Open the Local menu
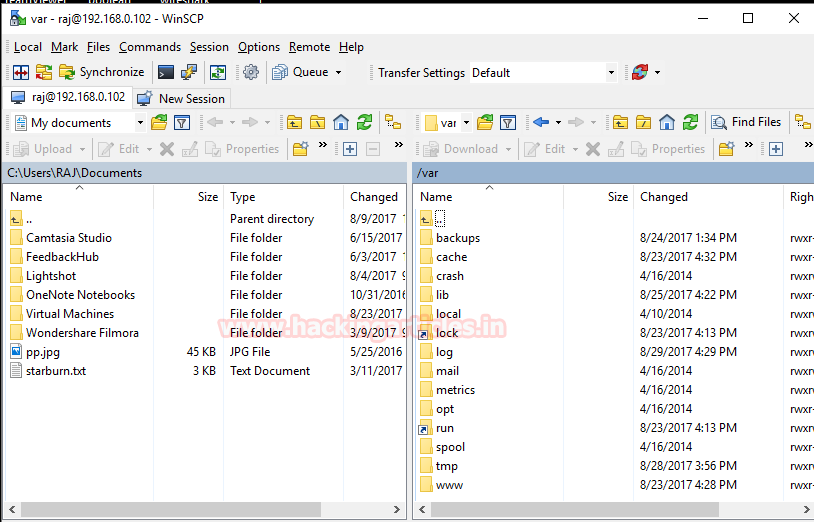The image size is (814, 522). (28, 47)
